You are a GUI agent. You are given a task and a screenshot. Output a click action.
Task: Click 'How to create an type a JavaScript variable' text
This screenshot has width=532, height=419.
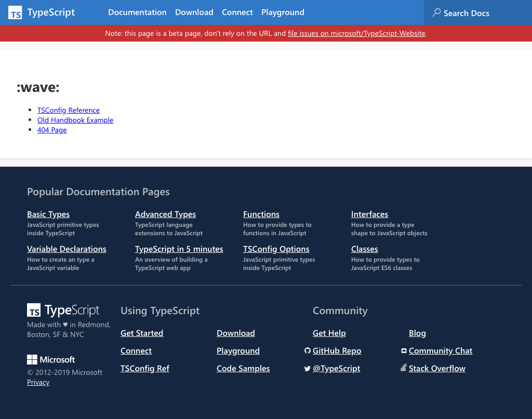[61, 264]
